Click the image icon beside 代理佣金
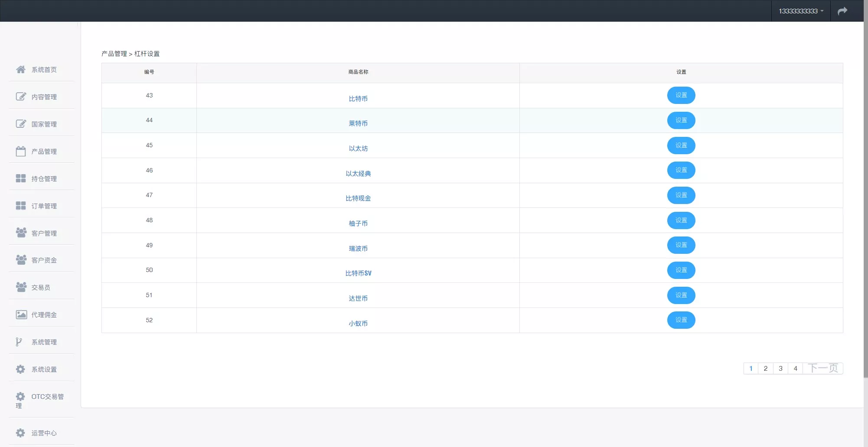The height and width of the screenshot is (447, 868). 21,314
